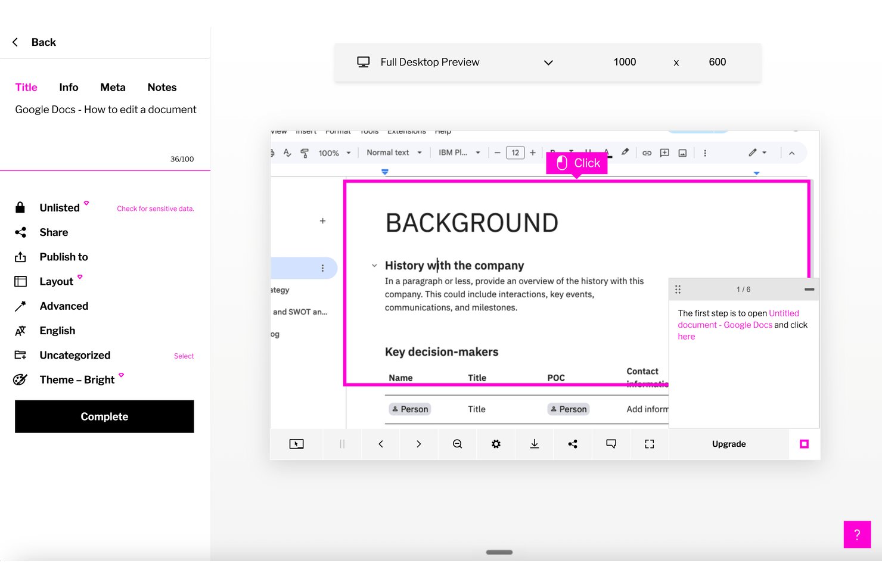Click the insert link icon in Docs toolbar
This screenshot has height=588, width=882.
647,153
